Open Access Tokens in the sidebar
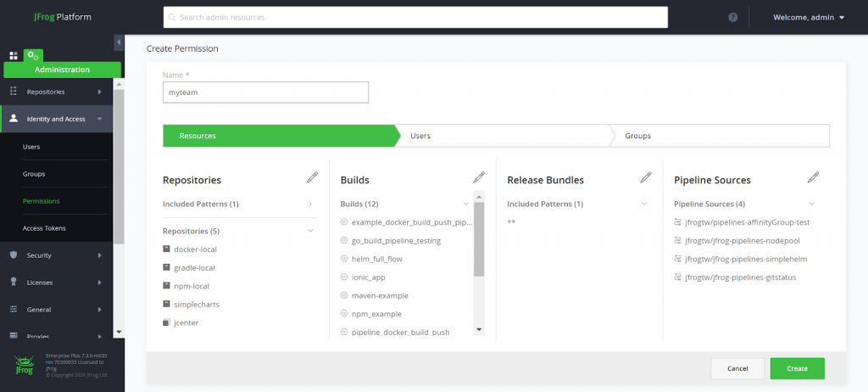Image resolution: width=868 pixels, height=392 pixels. click(x=44, y=228)
